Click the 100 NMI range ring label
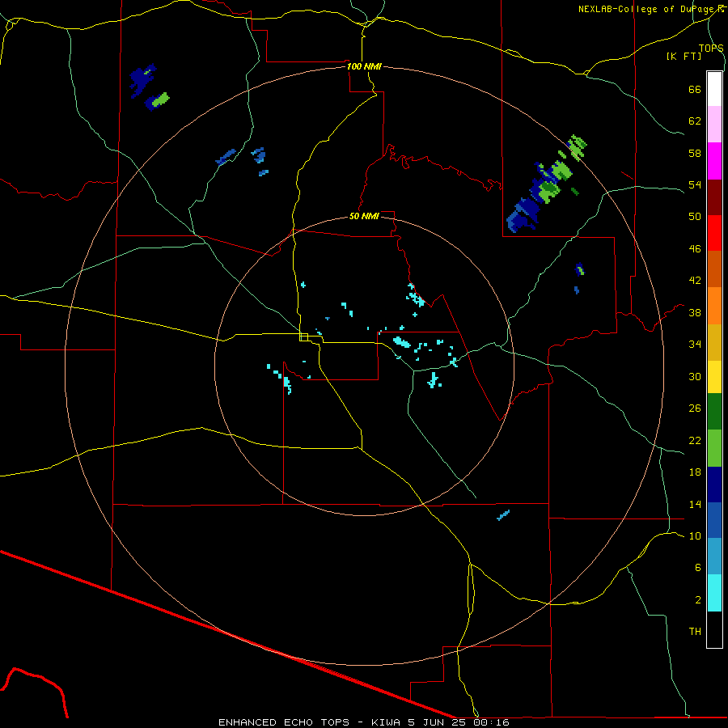This screenshot has height=728, width=728. click(364, 66)
